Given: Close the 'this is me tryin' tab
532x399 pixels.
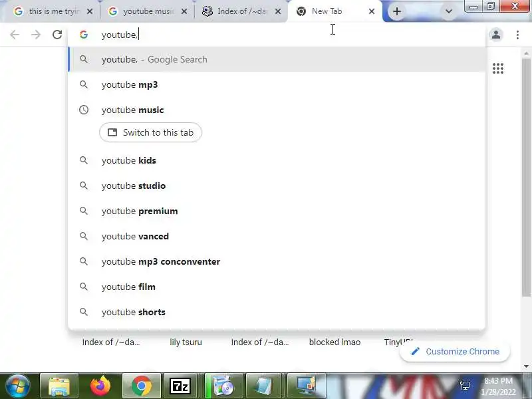Looking at the screenshot, I should pos(90,11).
